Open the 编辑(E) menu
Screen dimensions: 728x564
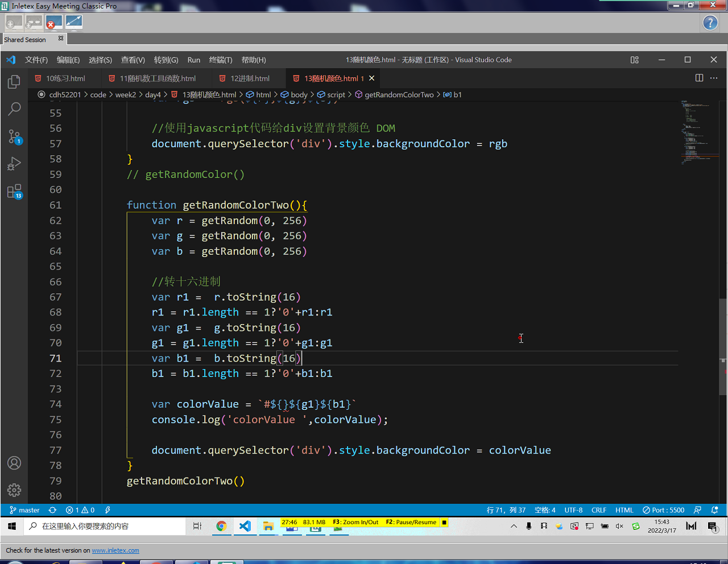[68, 60]
